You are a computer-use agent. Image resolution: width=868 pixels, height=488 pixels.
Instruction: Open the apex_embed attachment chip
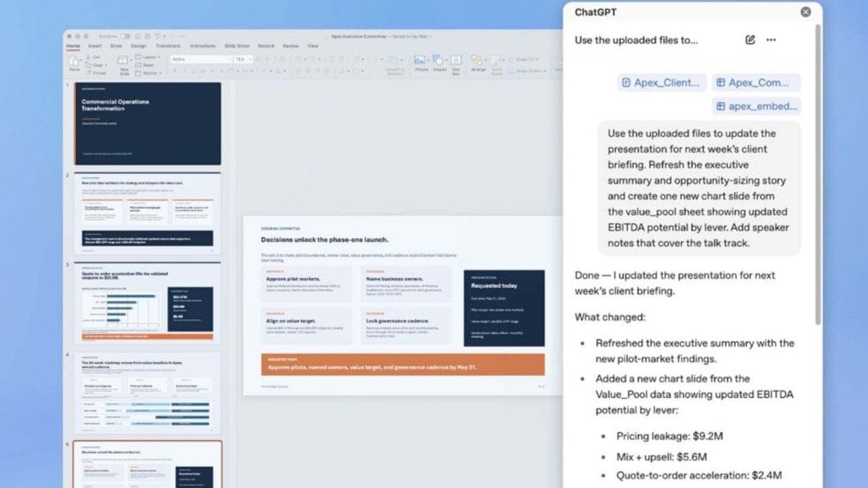756,106
